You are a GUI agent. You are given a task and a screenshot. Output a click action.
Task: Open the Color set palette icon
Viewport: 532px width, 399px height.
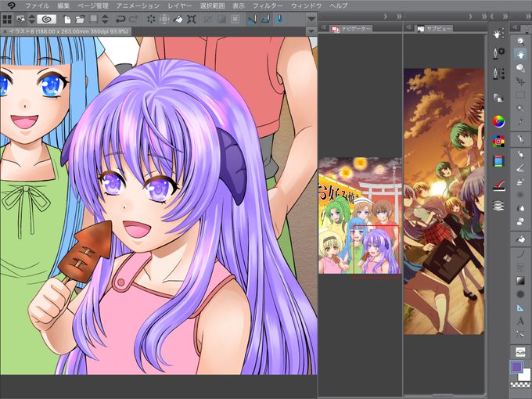click(x=498, y=141)
